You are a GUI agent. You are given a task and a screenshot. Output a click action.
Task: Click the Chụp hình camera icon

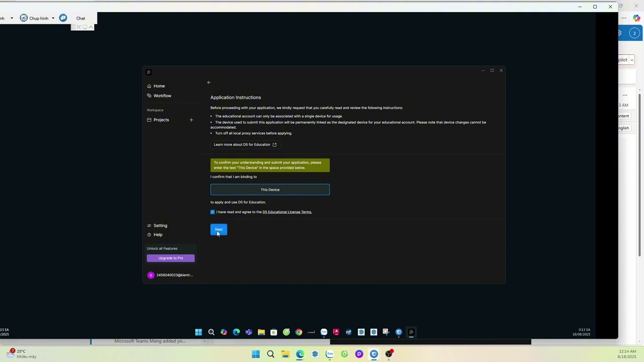click(24, 18)
